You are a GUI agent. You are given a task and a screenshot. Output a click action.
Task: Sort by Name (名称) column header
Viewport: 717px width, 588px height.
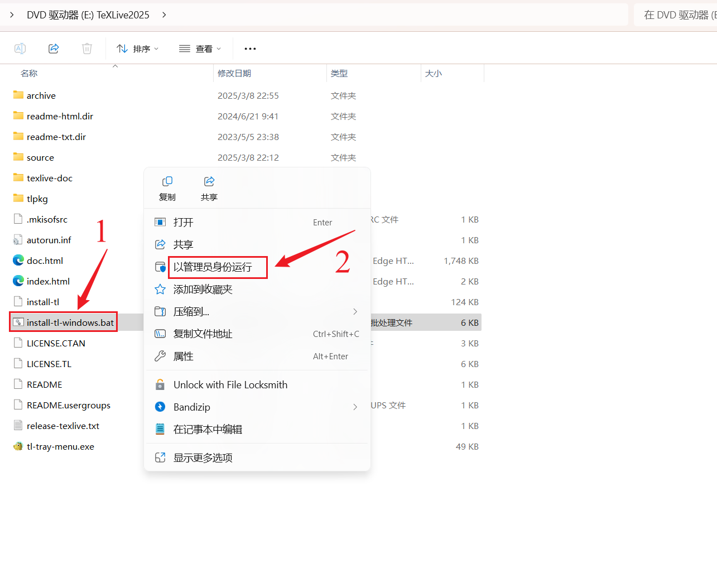[29, 73]
